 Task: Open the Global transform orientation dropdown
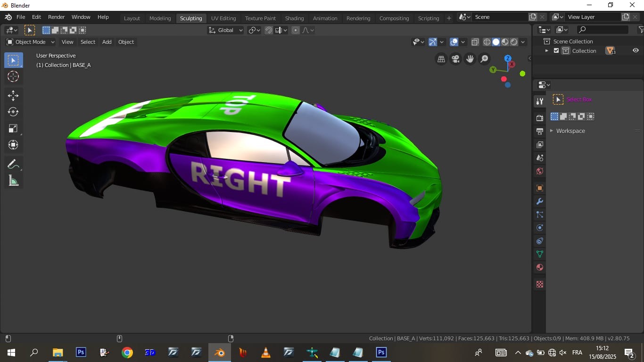pyautogui.click(x=226, y=30)
